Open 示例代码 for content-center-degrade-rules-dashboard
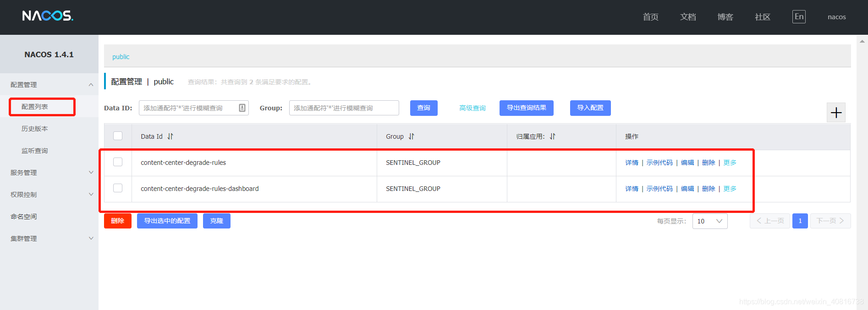868x310 pixels. click(659, 189)
